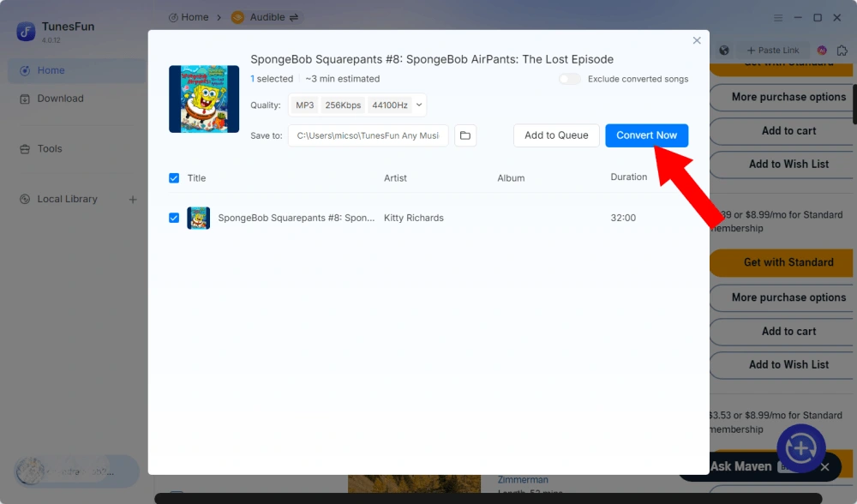Toggle the select-all Title checkbox
The image size is (857, 504).
(x=174, y=178)
